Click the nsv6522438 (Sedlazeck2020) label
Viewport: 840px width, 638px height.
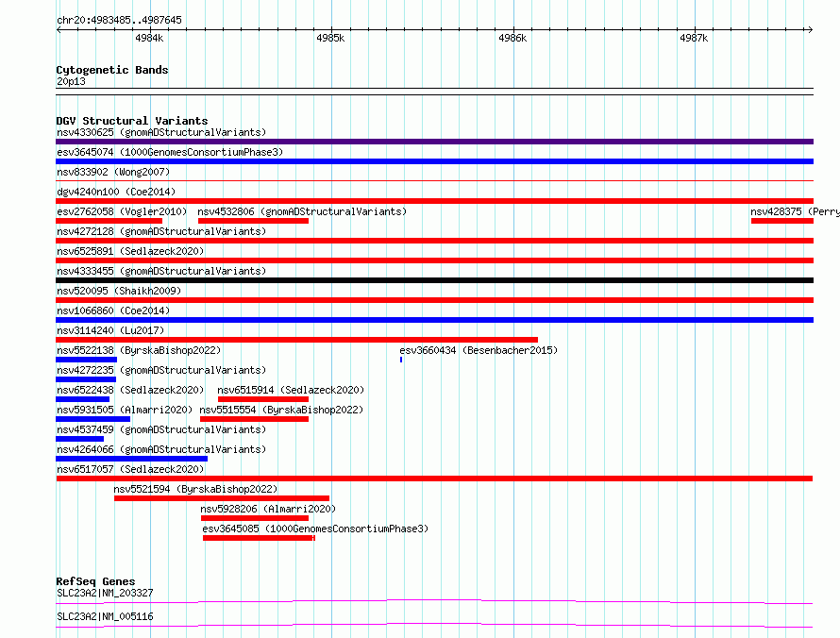[x=130, y=390]
